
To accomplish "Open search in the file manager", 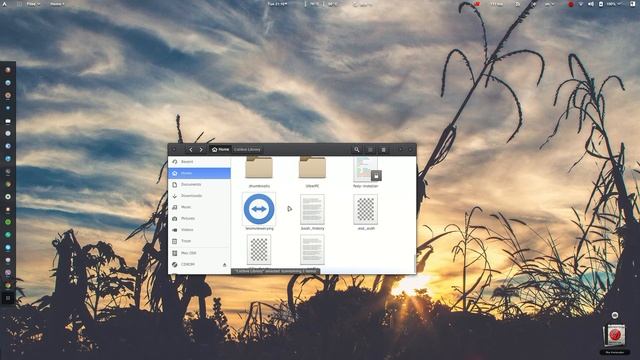I will click(357, 150).
